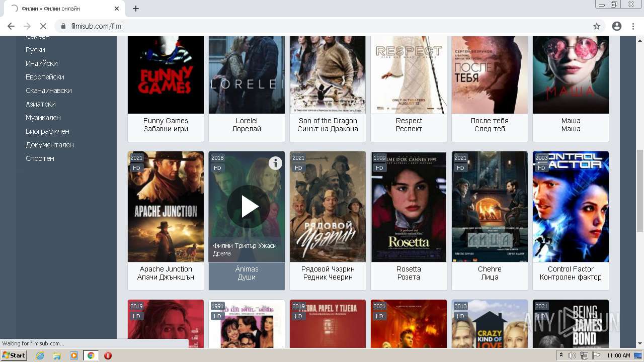Select the Индийски category
Viewport: 644px width, 362px height.
pyautogui.click(x=42, y=63)
